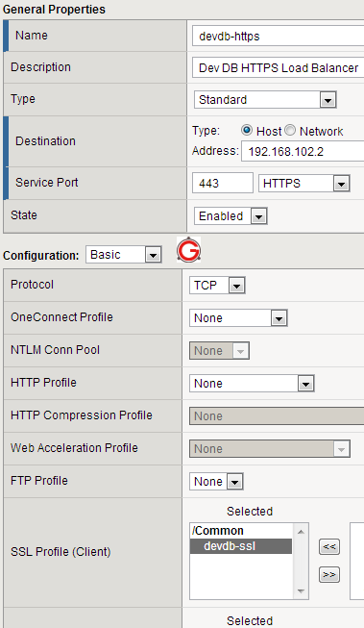Select the Host destination type
This screenshot has height=628, width=364.
(247, 130)
